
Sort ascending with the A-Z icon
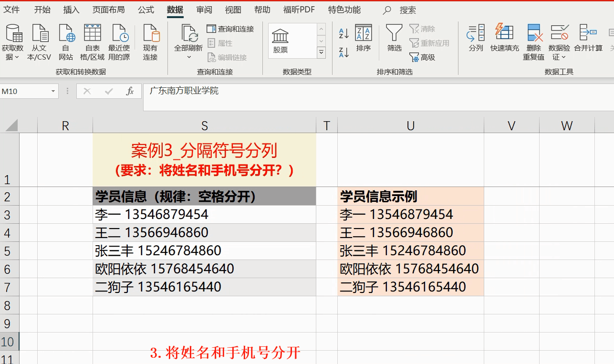(344, 33)
